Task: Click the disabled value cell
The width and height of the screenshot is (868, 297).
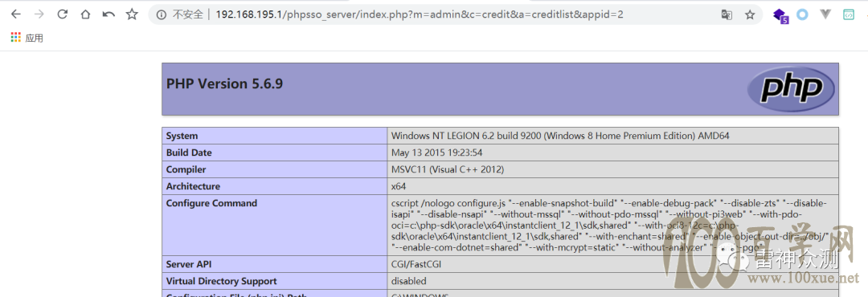Action: point(408,281)
